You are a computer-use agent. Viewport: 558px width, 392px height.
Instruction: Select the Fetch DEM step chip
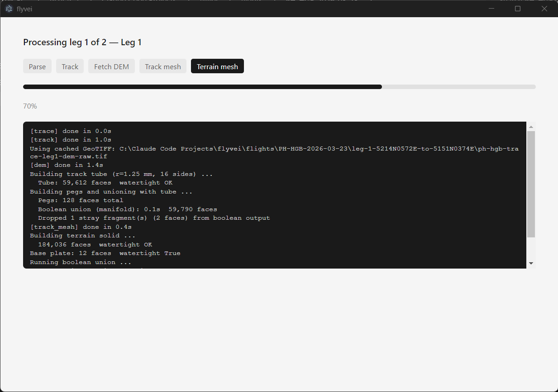111,66
